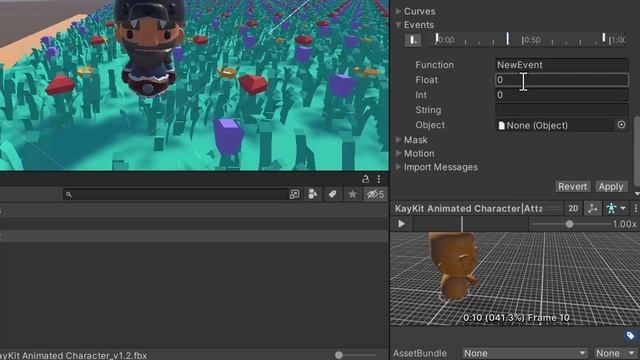Filter assets by type icon

(x=313, y=194)
